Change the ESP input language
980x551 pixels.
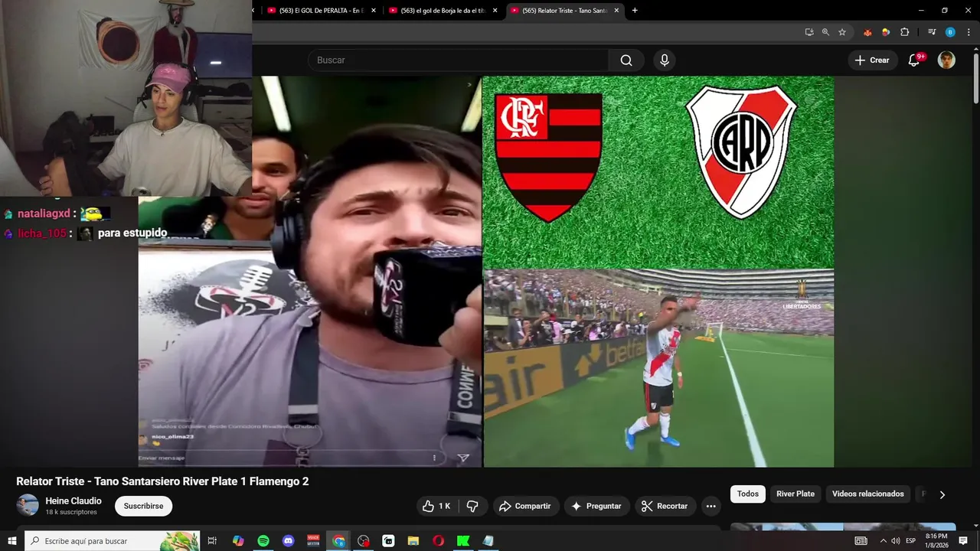coord(912,541)
